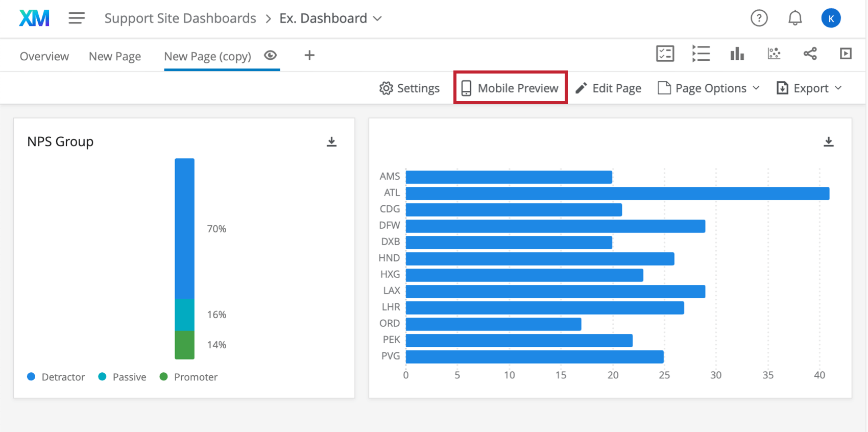Image resolution: width=868 pixels, height=432 pixels.
Task: Expand the Page Options dropdown
Action: click(x=709, y=88)
